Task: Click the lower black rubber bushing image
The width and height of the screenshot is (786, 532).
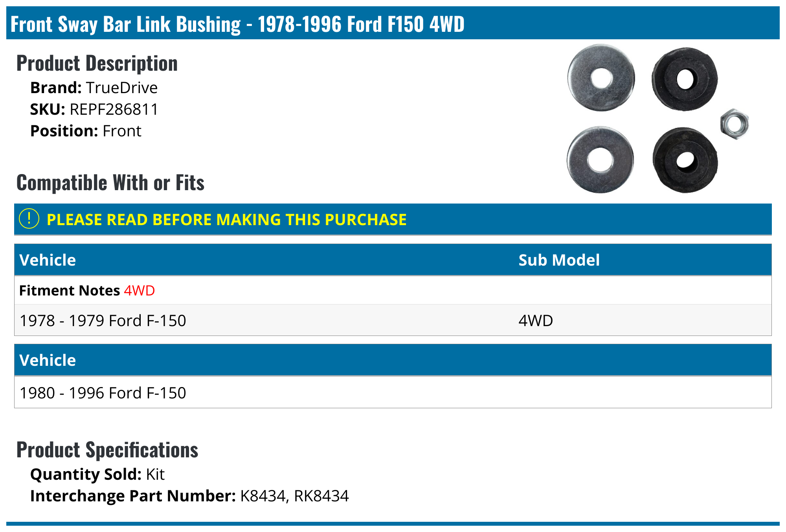Action: (685, 160)
